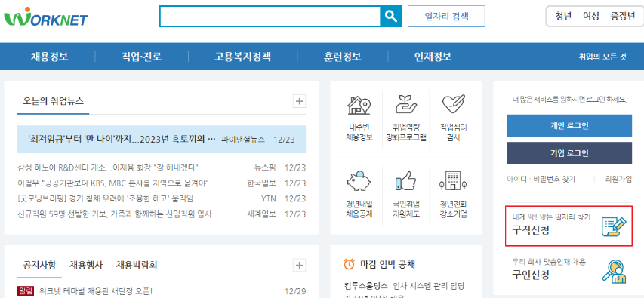Click 마감 임박 공채 heading
The height and width of the screenshot is (298, 644).
[388, 264]
